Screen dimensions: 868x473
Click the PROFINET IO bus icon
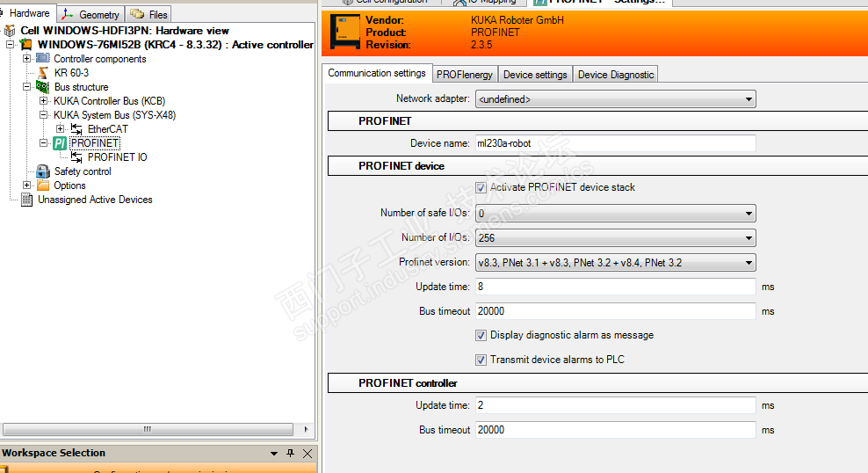76,157
